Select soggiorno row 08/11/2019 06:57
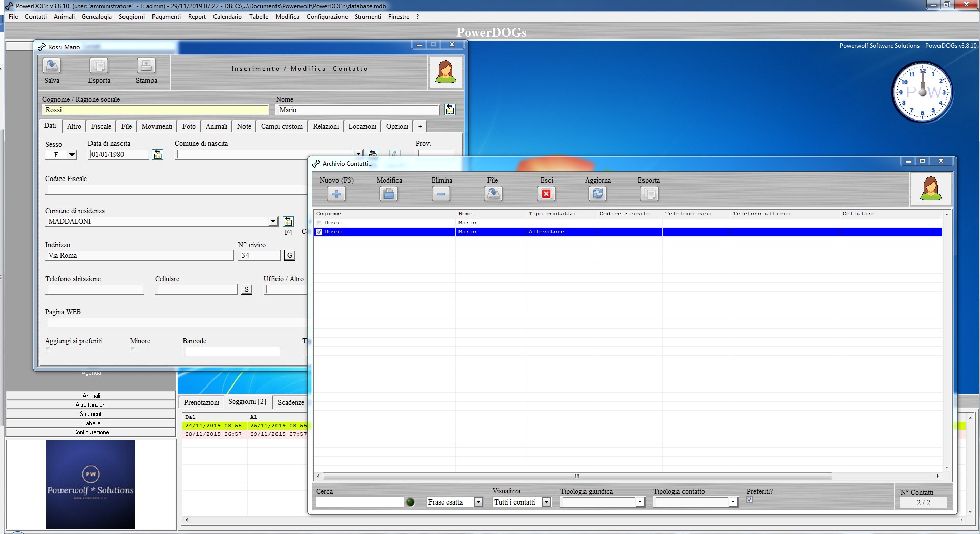Screen dimensions: 980x534 tap(245, 434)
